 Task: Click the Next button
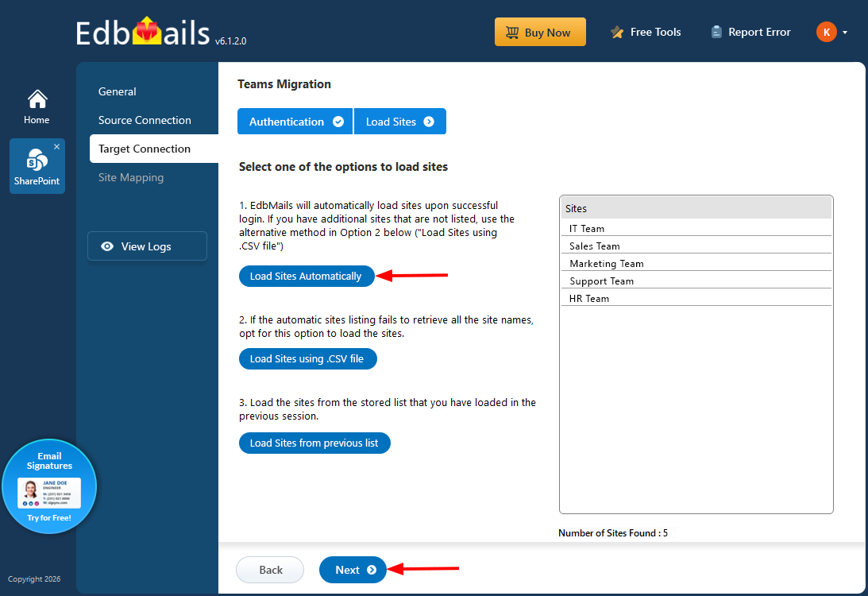(x=353, y=570)
